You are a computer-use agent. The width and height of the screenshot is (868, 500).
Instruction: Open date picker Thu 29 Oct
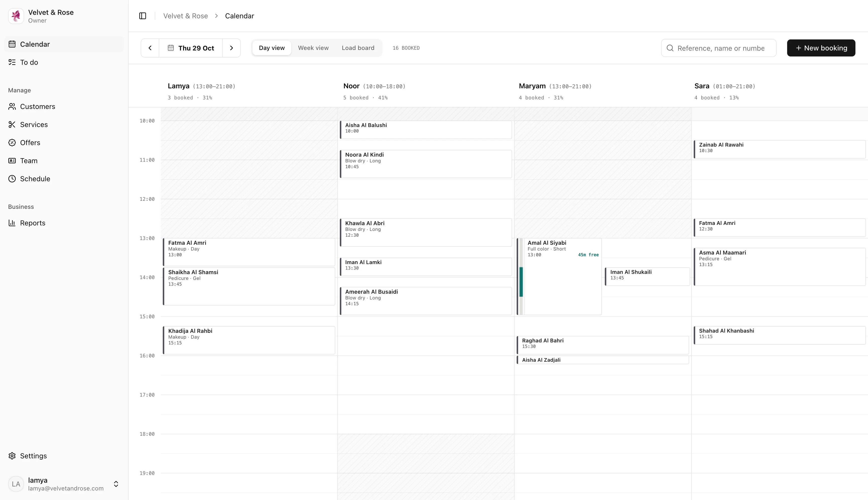coord(191,48)
